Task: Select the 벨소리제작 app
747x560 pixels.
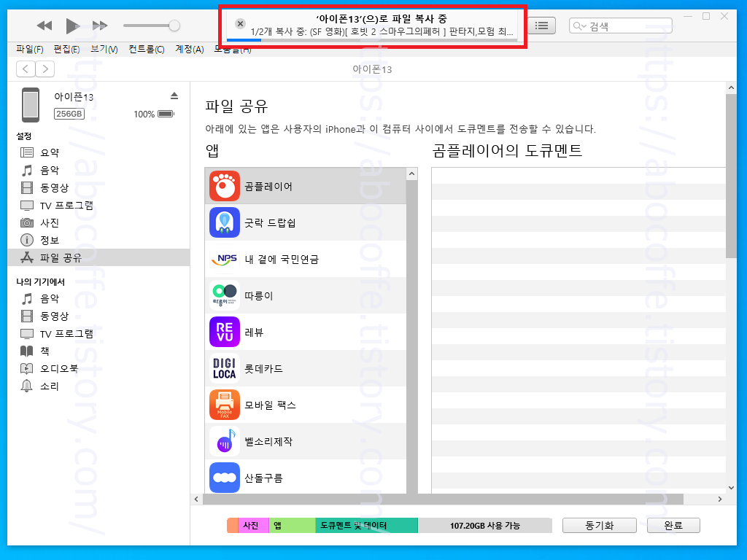Action: pyautogui.click(x=306, y=441)
